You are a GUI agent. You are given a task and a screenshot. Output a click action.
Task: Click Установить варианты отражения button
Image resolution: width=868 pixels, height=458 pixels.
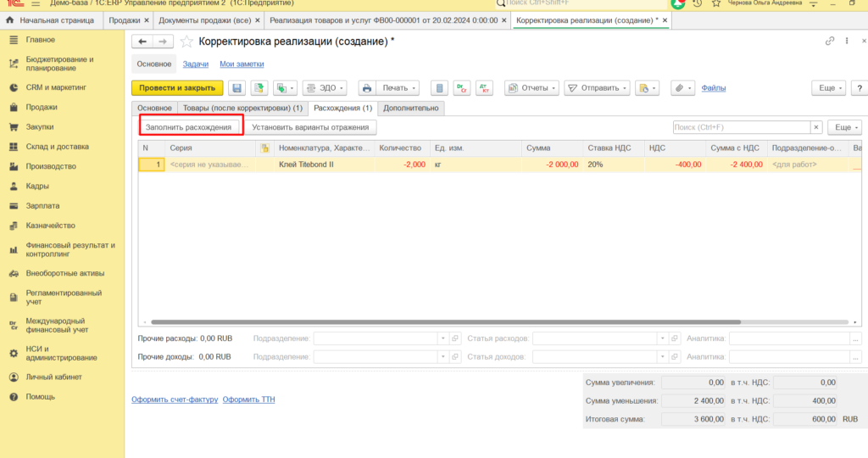click(x=310, y=127)
